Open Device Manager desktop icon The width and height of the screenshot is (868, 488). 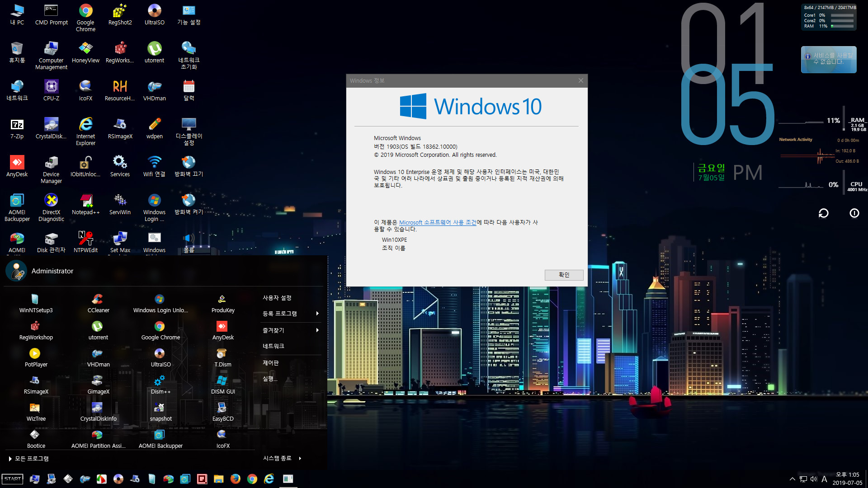coord(51,170)
